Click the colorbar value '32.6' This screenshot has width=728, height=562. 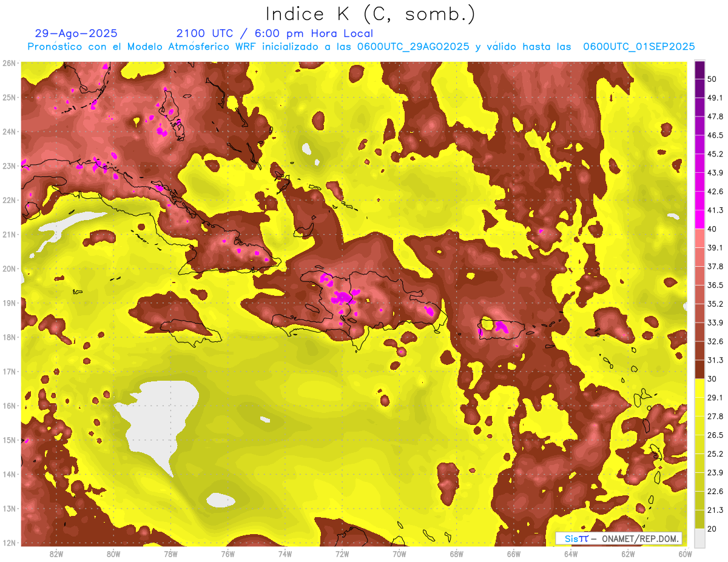click(x=715, y=341)
